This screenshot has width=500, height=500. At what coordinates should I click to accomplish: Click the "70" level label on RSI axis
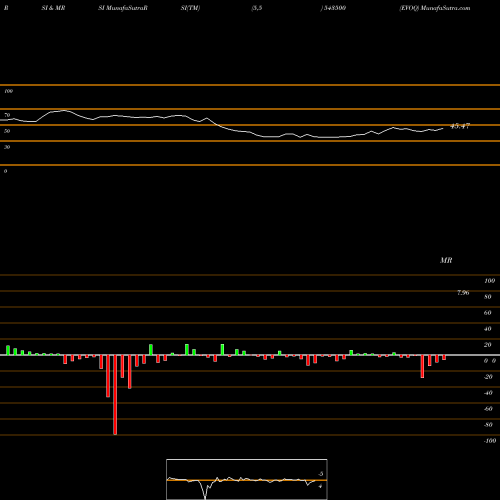[7, 115]
